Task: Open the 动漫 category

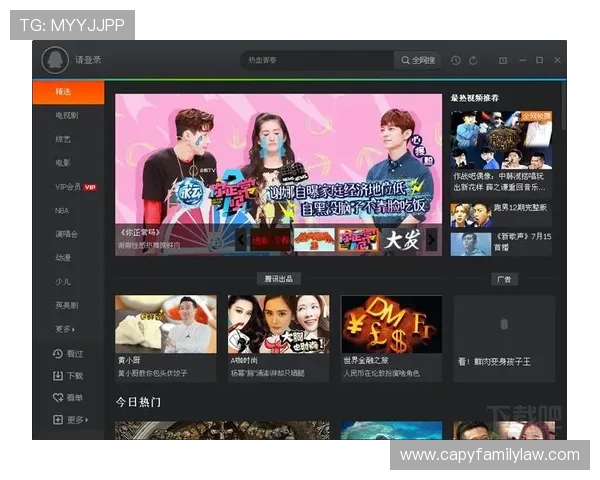Action: click(63, 258)
